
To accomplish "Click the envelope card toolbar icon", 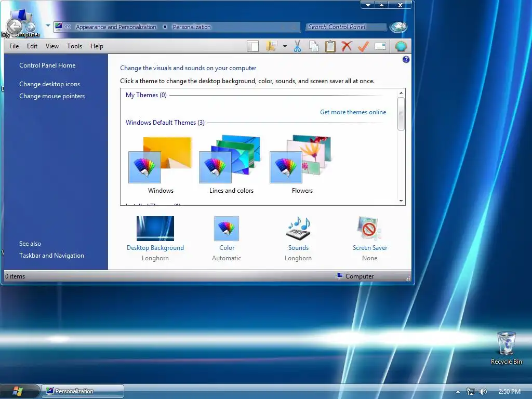I will point(380,46).
